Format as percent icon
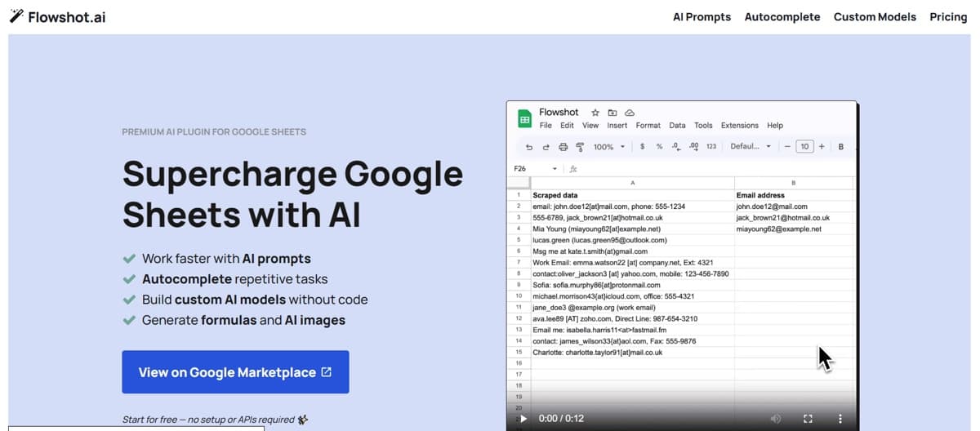 click(659, 147)
